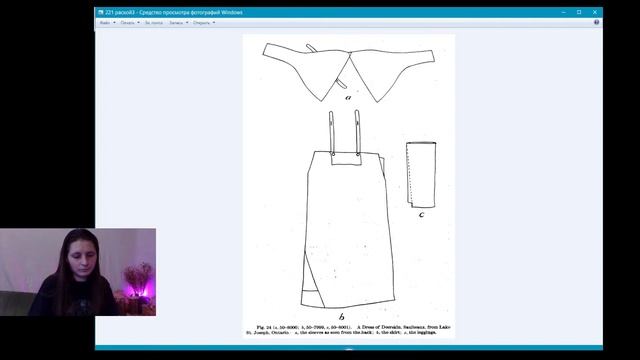Click Эл. почта in the toolbar
640x360 pixels.
tap(154, 23)
